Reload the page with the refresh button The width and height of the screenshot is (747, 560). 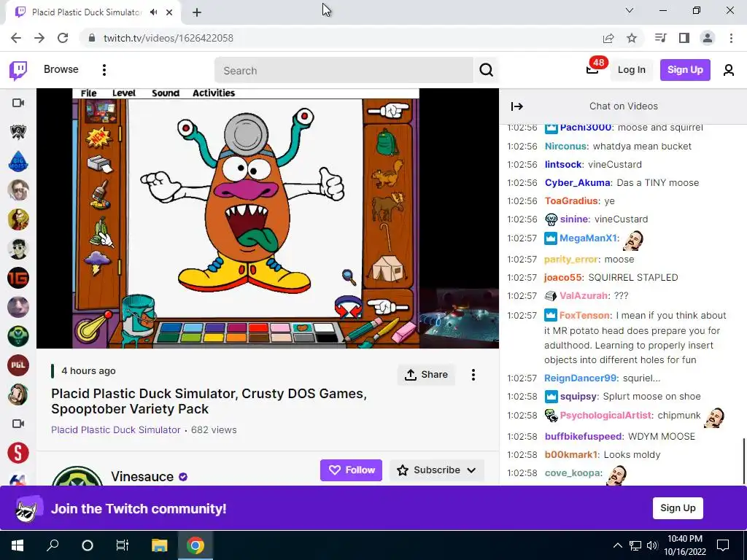[x=63, y=38]
